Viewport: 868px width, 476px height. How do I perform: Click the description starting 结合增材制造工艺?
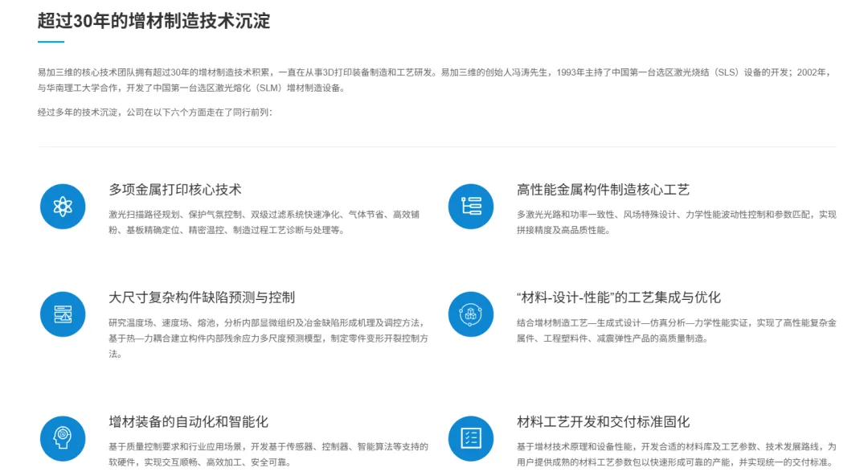677,330
